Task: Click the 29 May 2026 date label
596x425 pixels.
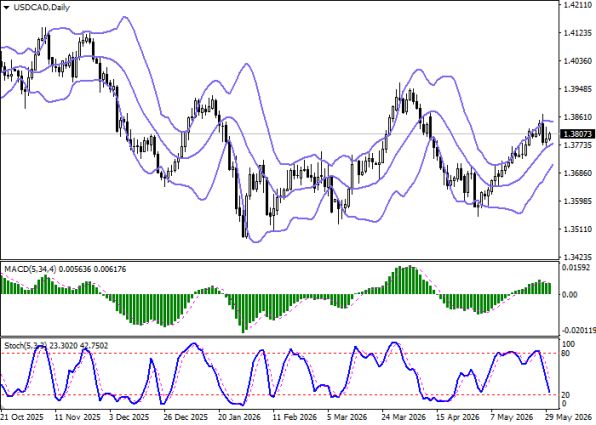Action: pyautogui.click(x=568, y=417)
